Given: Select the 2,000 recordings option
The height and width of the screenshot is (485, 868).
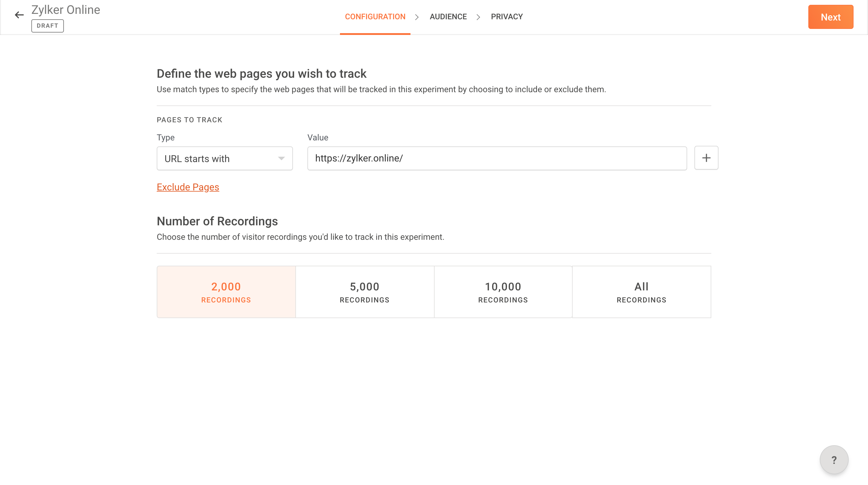Looking at the screenshot, I should click(x=226, y=292).
